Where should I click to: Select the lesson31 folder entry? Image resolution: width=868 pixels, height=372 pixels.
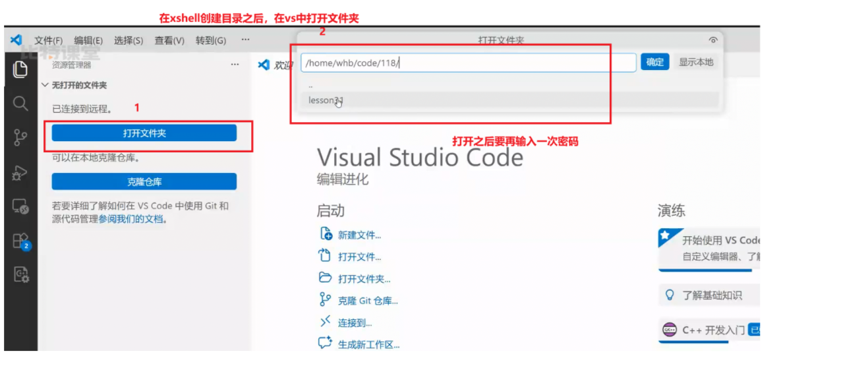[x=510, y=100]
